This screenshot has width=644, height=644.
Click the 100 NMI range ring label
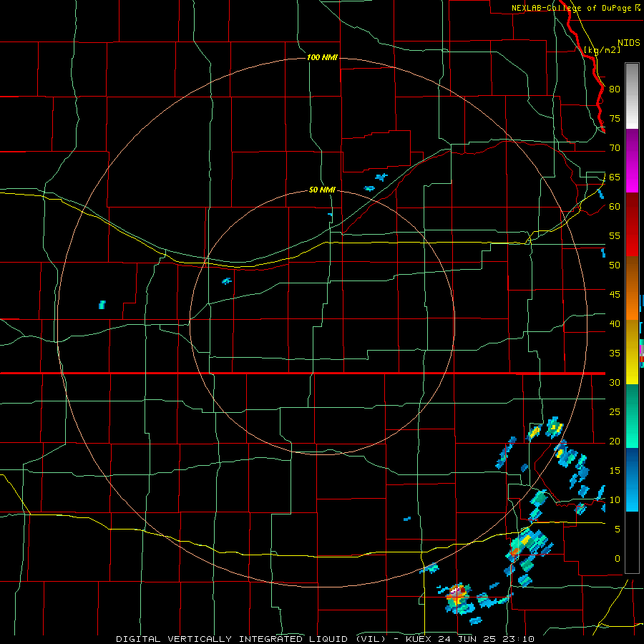click(322, 57)
